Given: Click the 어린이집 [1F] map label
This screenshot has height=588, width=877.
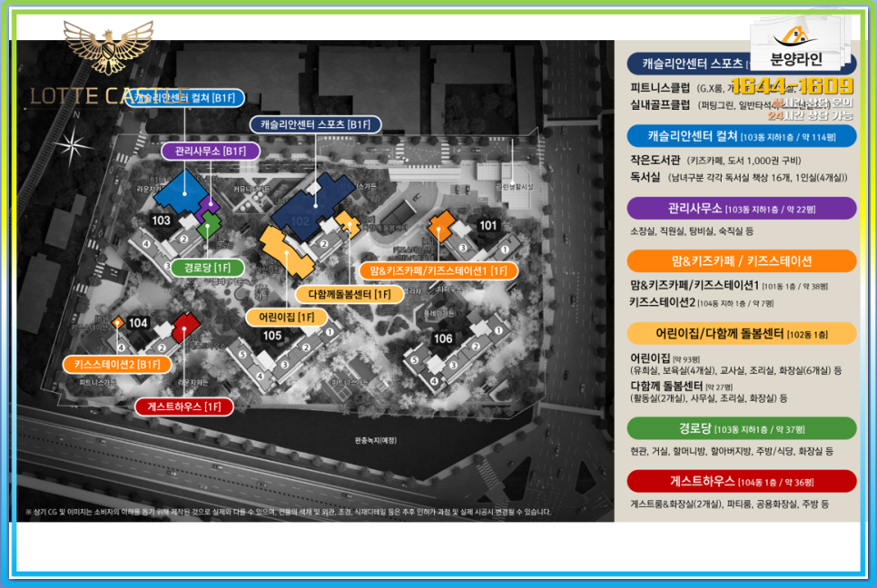Looking at the screenshot, I should coord(286,318).
